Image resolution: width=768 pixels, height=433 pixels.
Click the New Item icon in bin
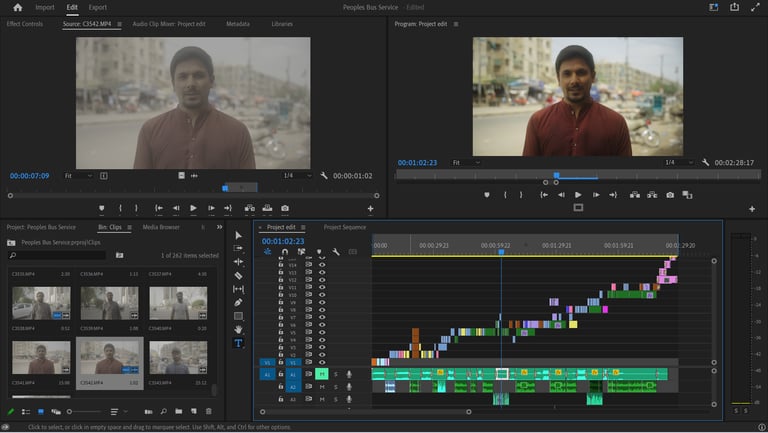click(193, 411)
